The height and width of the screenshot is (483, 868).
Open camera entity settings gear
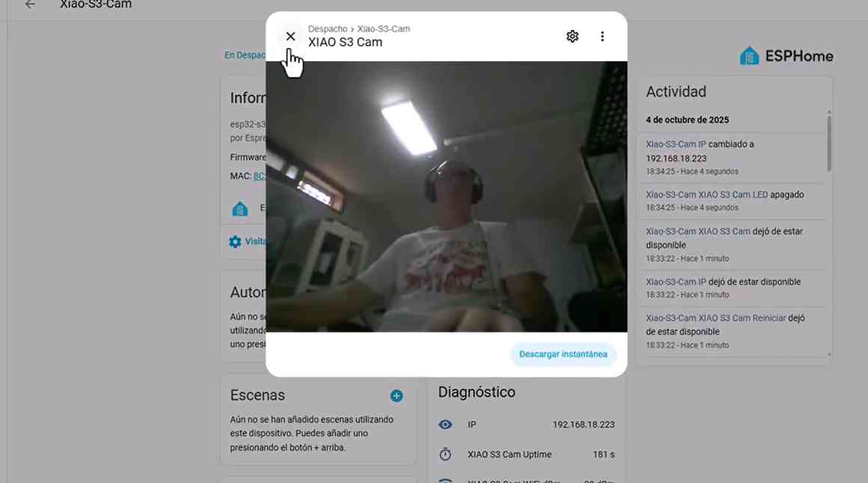click(572, 37)
